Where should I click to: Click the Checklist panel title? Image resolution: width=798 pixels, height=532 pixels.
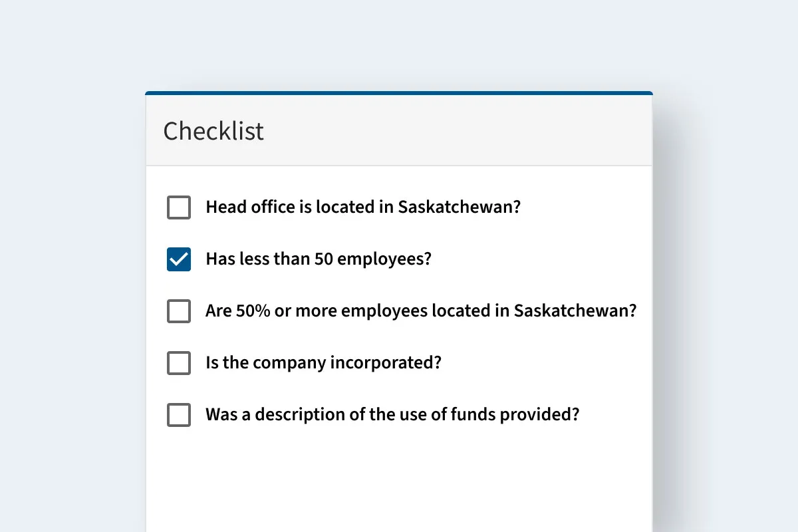[213, 131]
